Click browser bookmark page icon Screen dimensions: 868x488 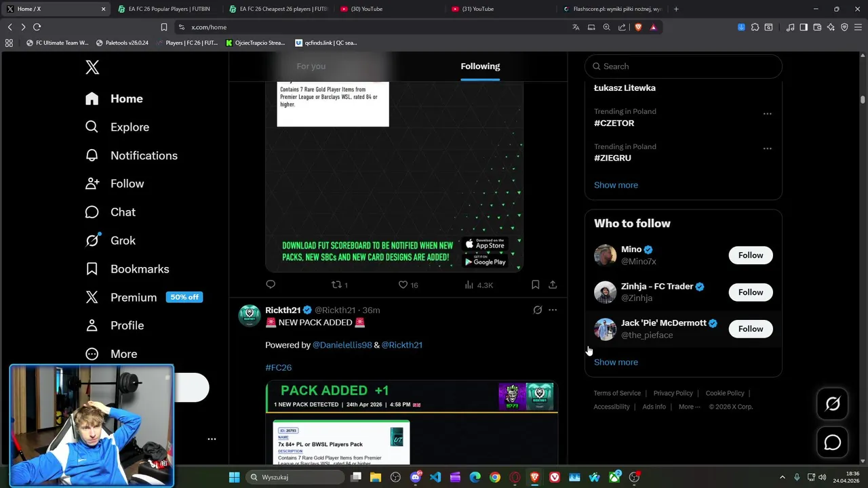pos(163,27)
